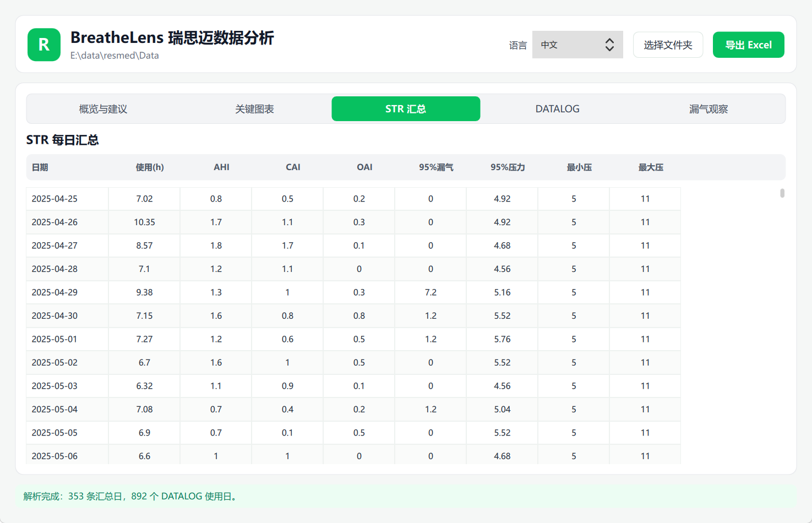812x523 pixels.
Task: Click the 95%压力 column header
Action: (x=508, y=167)
